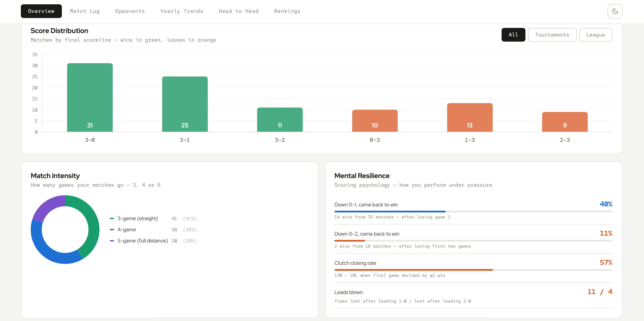Screen dimensions: 644x321
Task: Click the 'Score Distribution' heading
Action: [59, 31]
